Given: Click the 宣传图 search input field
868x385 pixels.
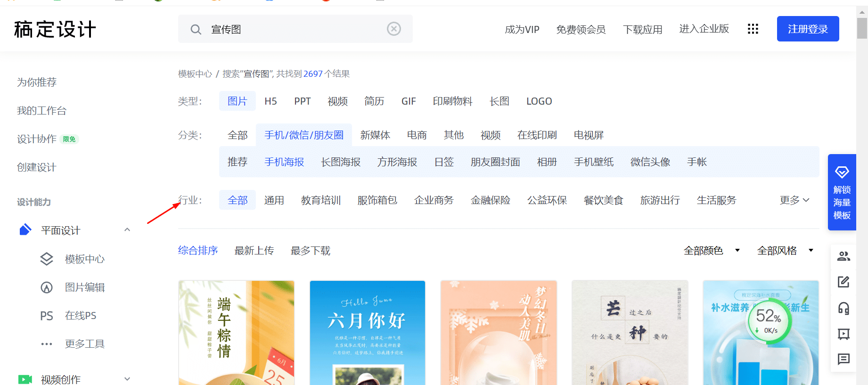Looking at the screenshot, I should (295, 29).
